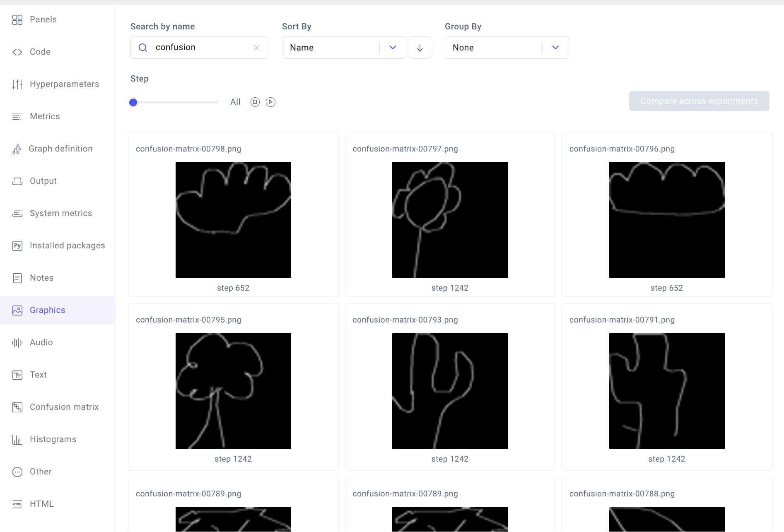Open the Hyperparameters panel
The width and height of the screenshot is (784, 532).
[x=64, y=84]
